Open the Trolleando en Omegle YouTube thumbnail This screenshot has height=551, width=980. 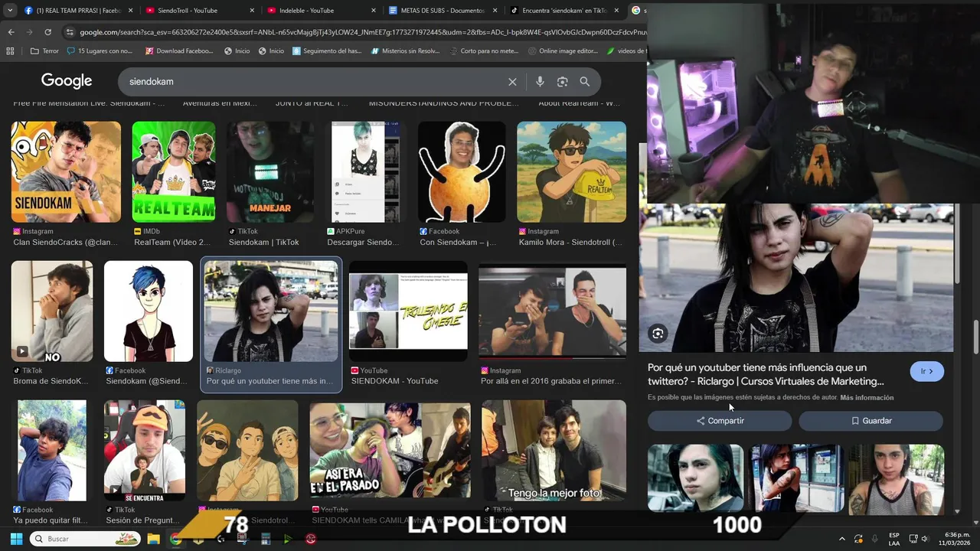408,311
